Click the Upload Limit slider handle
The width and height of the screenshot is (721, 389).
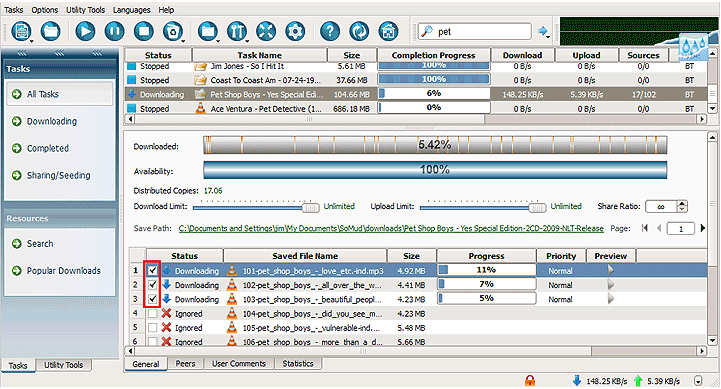pos(537,207)
